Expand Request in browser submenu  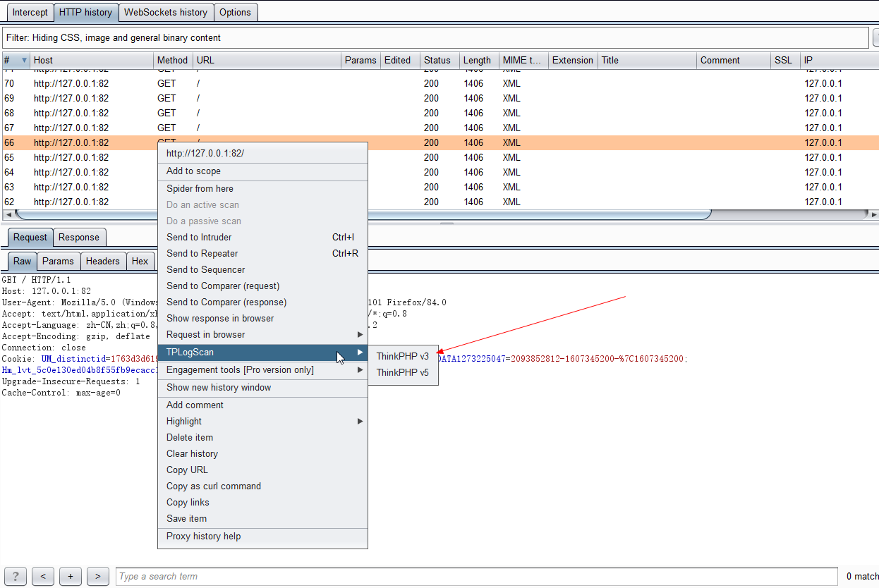(x=262, y=334)
